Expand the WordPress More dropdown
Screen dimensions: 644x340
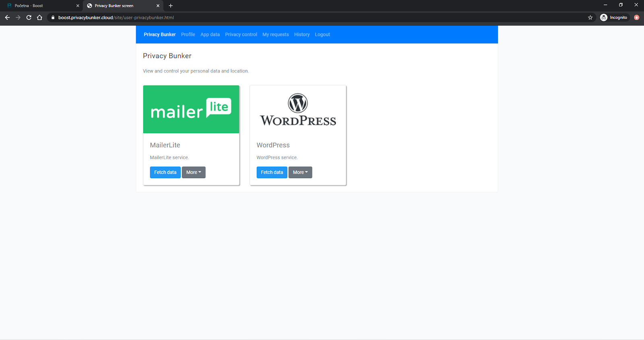point(300,172)
